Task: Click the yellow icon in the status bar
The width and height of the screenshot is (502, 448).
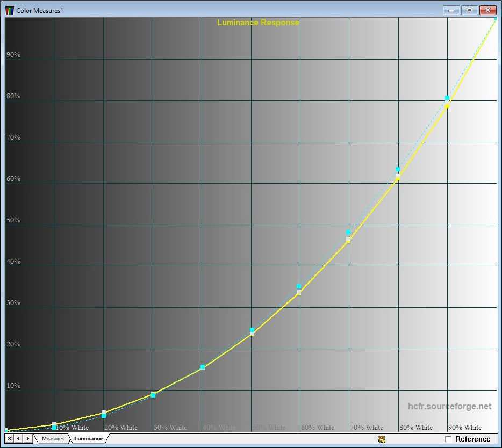Action: 382,439
